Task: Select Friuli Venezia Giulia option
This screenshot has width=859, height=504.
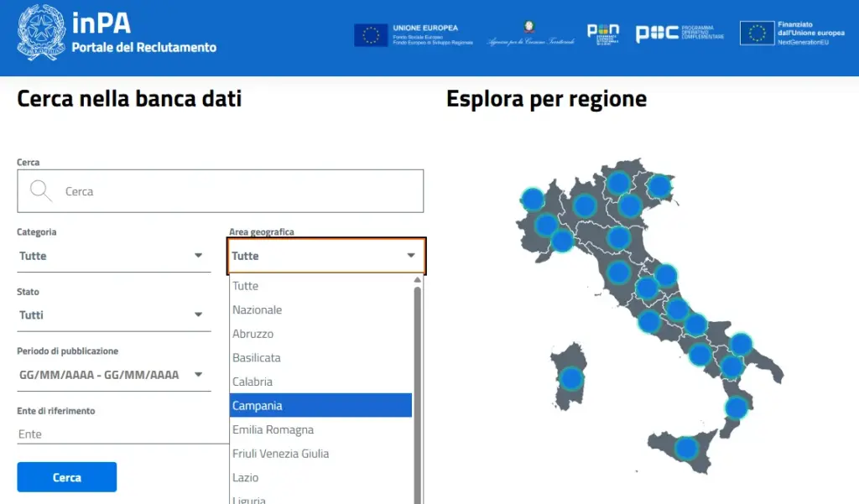Action: pos(320,454)
